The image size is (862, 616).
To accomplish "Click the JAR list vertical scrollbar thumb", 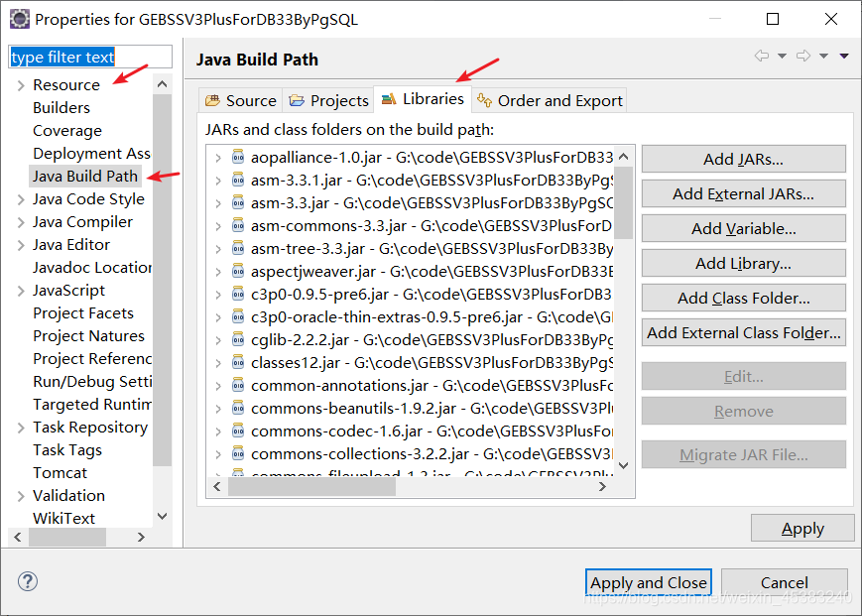I will [x=623, y=202].
